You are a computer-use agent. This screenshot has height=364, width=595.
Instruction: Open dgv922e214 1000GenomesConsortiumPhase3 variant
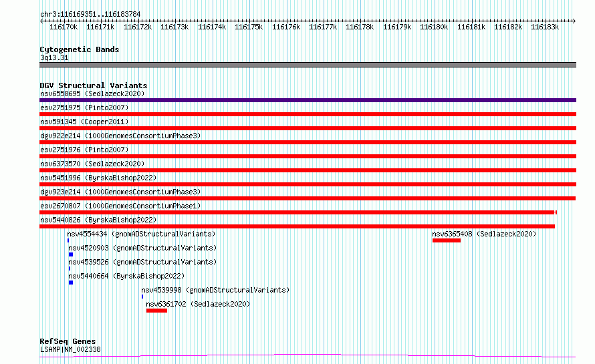[120, 136]
